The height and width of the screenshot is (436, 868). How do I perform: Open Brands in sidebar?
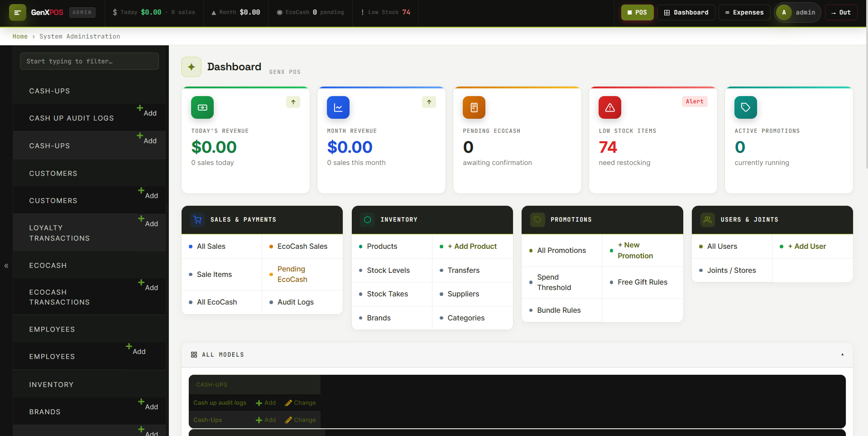pos(45,412)
